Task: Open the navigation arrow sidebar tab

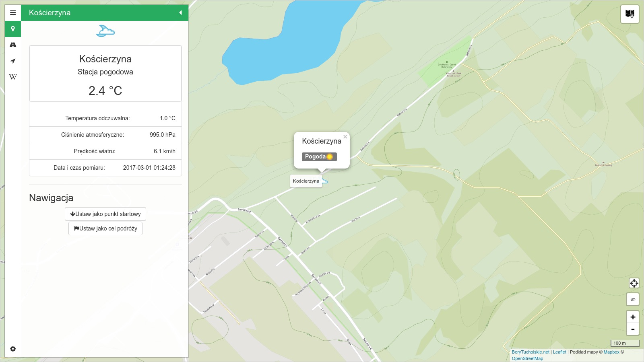Action: [13, 61]
